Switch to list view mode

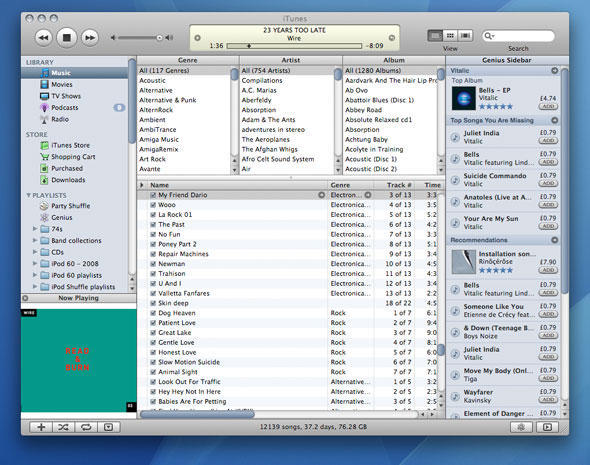[x=435, y=36]
